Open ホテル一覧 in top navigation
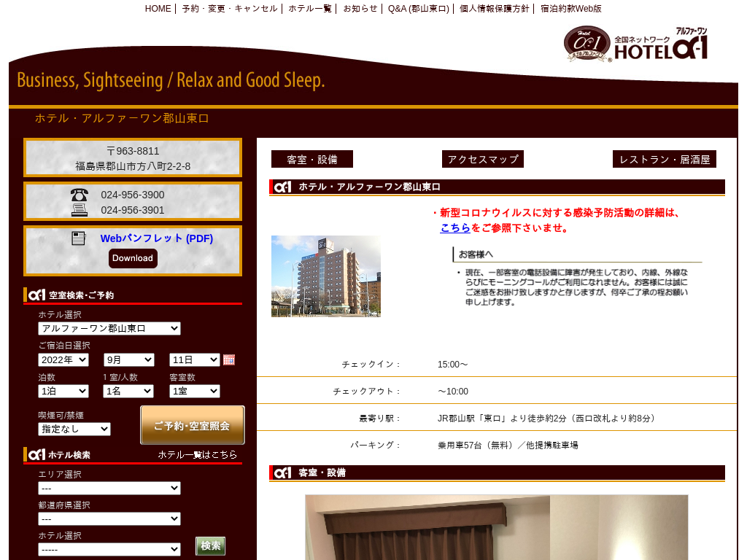 [x=309, y=9]
